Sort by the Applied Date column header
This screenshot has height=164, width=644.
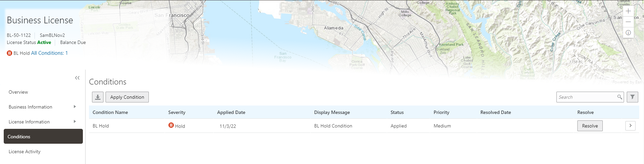pos(231,112)
